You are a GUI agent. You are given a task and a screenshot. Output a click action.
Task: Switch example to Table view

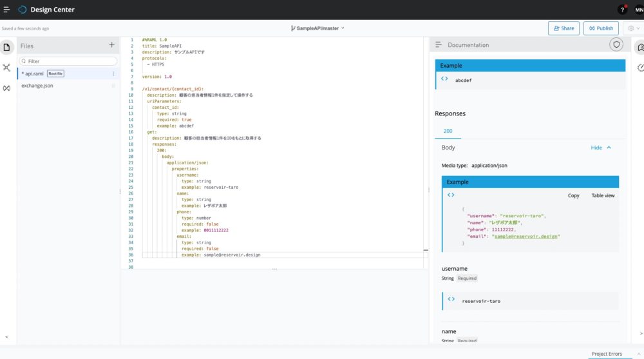click(603, 196)
